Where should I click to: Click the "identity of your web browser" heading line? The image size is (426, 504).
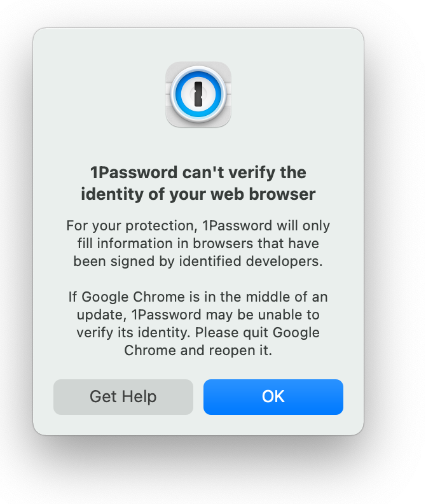(198, 194)
